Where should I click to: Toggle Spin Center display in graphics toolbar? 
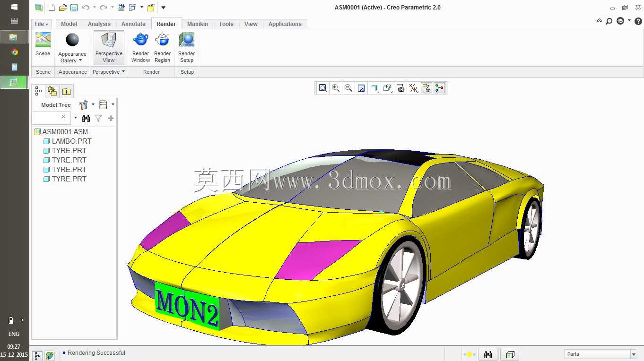[440, 88]
